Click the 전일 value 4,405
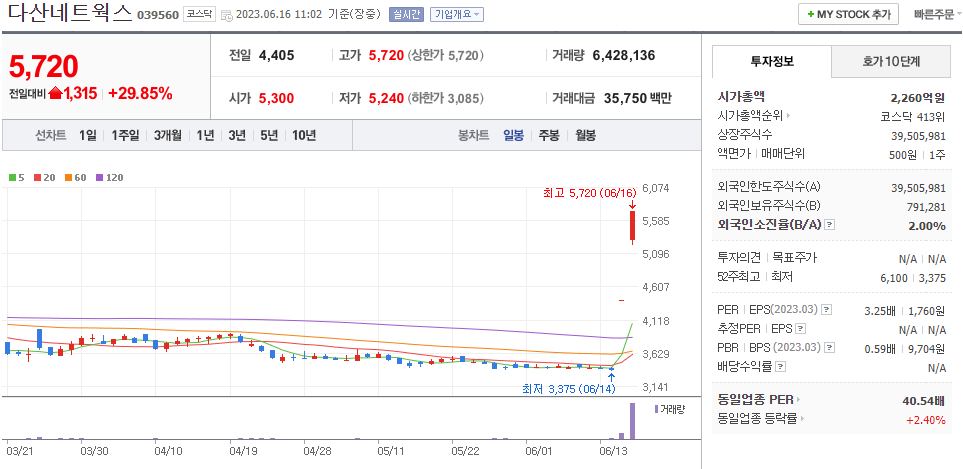The width and height of the screenshot is (963, 469). click(276, 56)
